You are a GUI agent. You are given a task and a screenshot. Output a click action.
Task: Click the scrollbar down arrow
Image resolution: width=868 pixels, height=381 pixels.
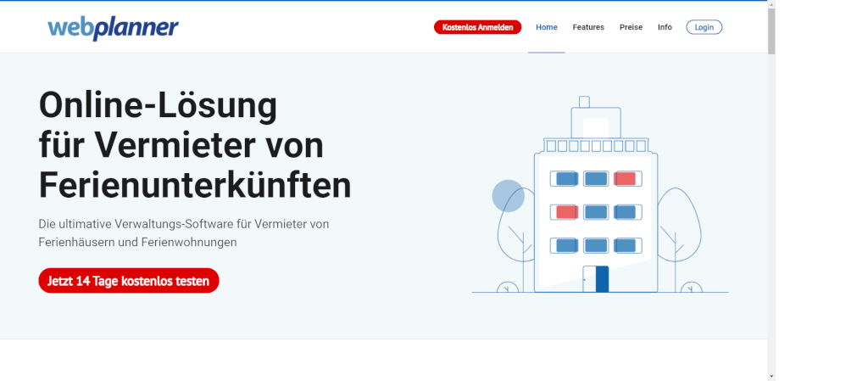point(771,377)
